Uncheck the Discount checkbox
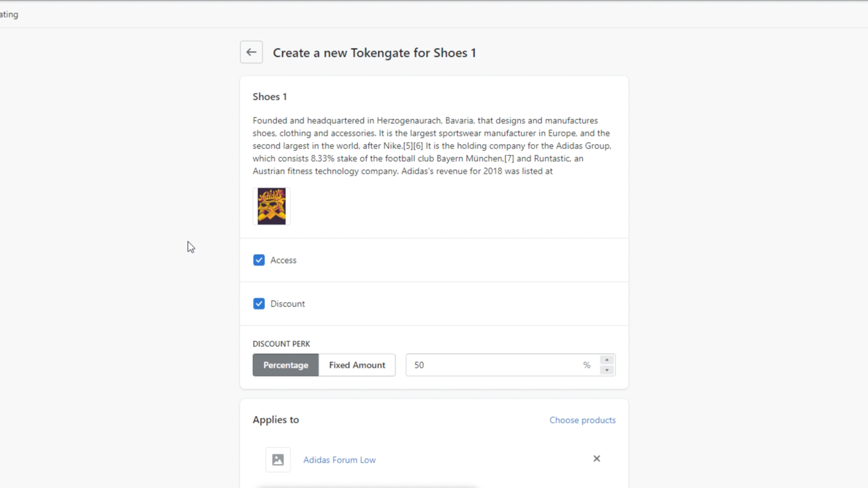Image resolution: width=868 pixels, height=488 pixels. point(259,304)
